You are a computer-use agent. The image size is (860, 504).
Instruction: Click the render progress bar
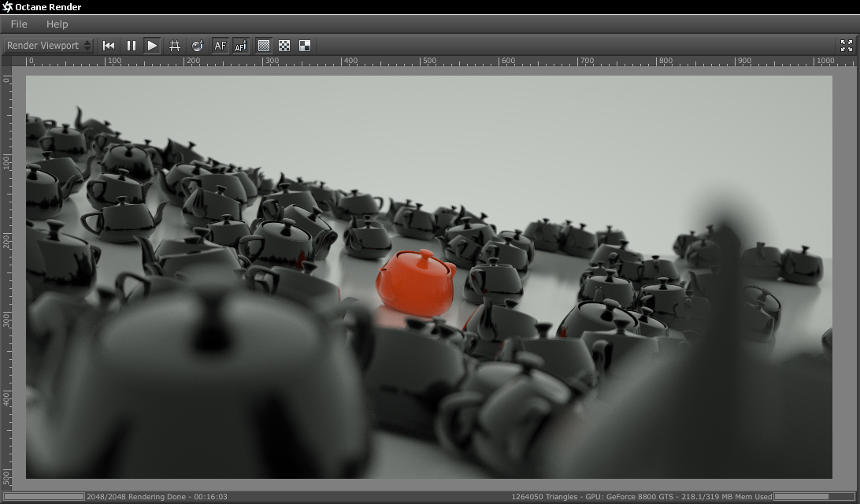(44, 496)
